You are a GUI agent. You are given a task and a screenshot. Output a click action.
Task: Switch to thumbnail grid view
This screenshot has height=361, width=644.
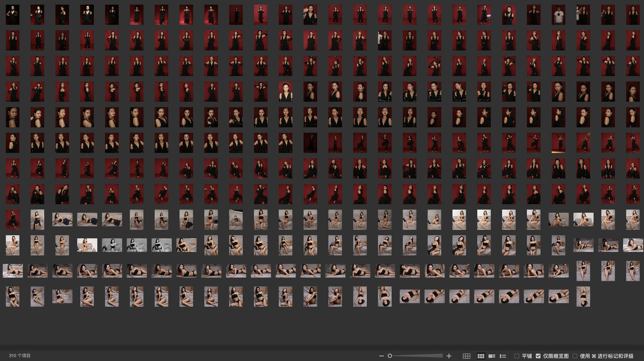pos(481,356)
